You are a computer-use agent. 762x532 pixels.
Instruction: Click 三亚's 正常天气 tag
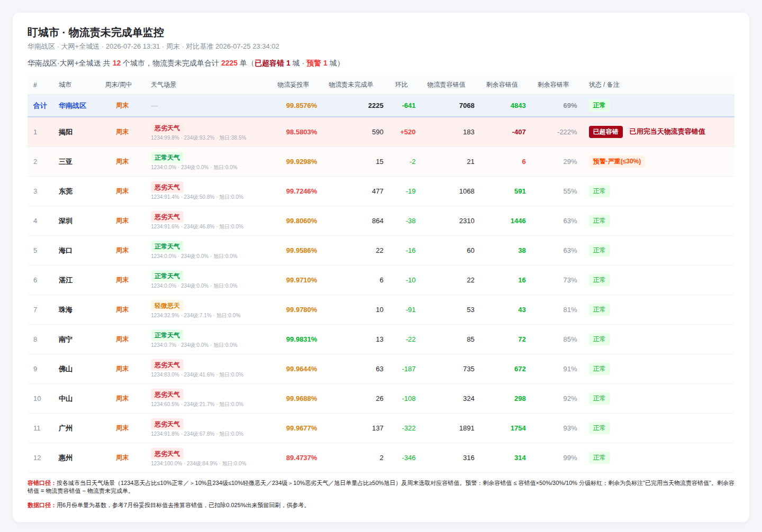pyautogui.click(x=167, y=158)
